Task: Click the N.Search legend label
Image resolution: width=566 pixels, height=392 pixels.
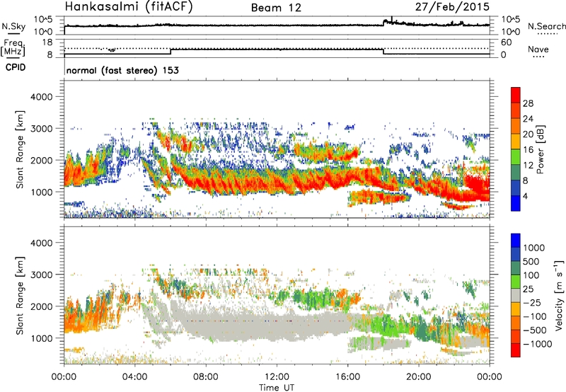Action: [546, 26]
